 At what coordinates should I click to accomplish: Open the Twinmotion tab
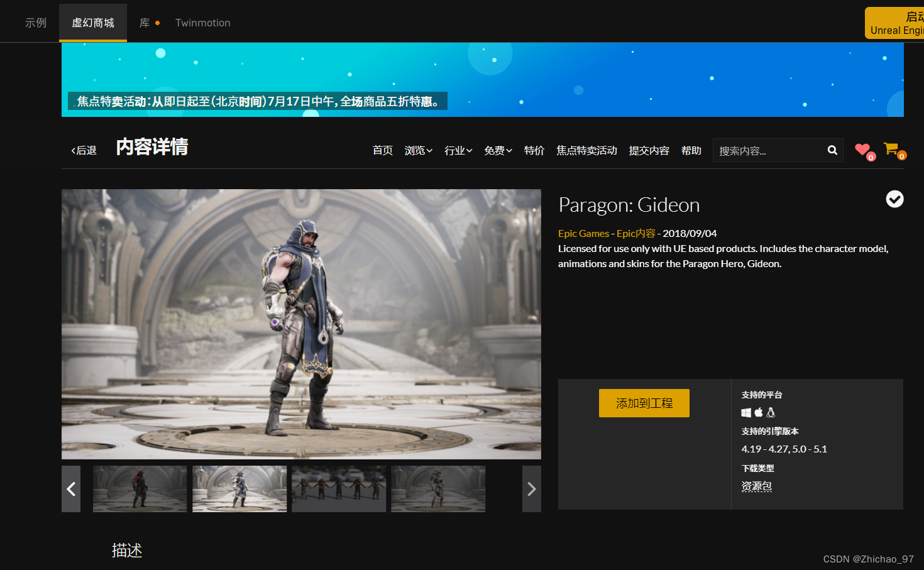click(203, 23)
